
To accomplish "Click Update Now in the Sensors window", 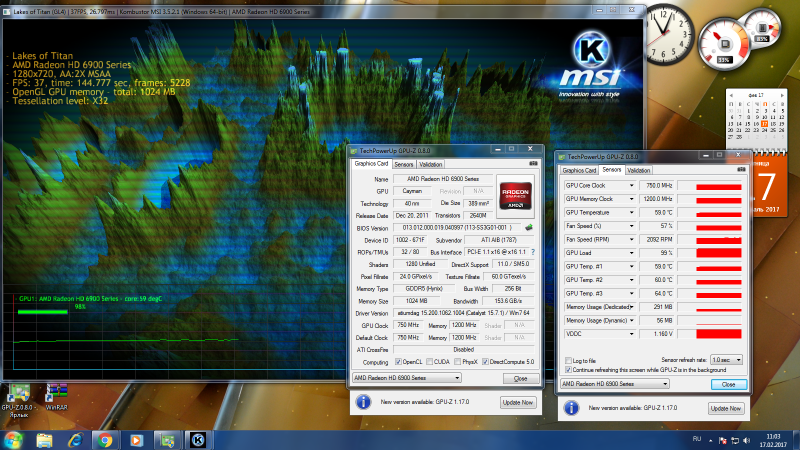I will pyautogui.click(x=726, y=408).
